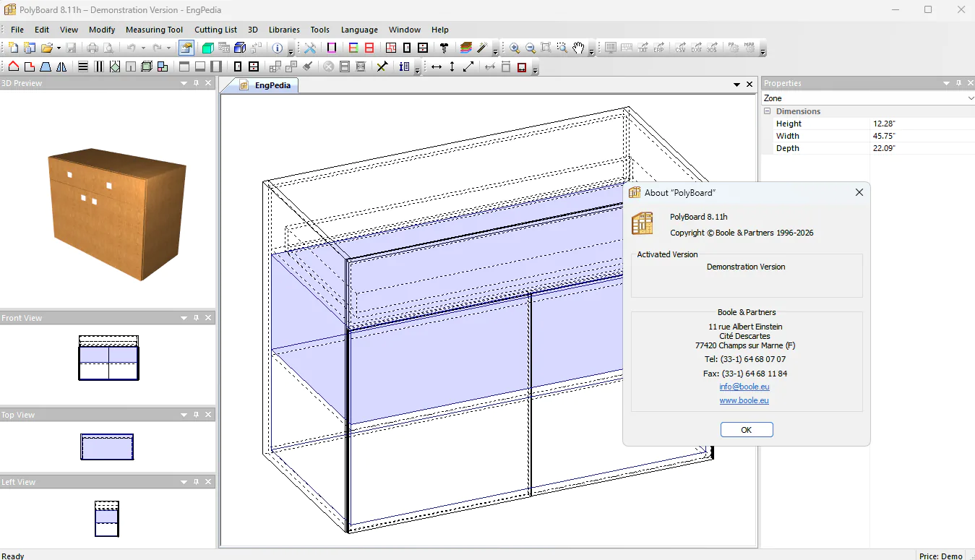Click the diagonal double-arrow dimension tool
This screenshot has height=560, width=975.
click(x=468, y=67)
